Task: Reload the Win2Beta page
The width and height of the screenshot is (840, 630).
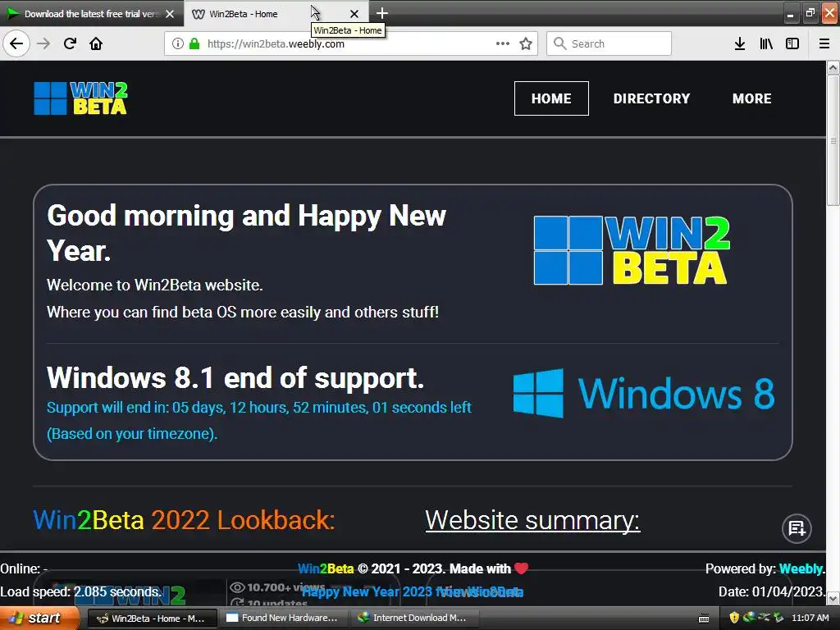Action: tap(70, 43)
